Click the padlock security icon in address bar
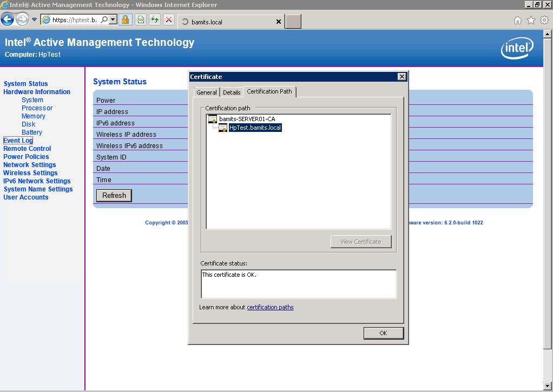The image size is (553, 392). (126, 19)
